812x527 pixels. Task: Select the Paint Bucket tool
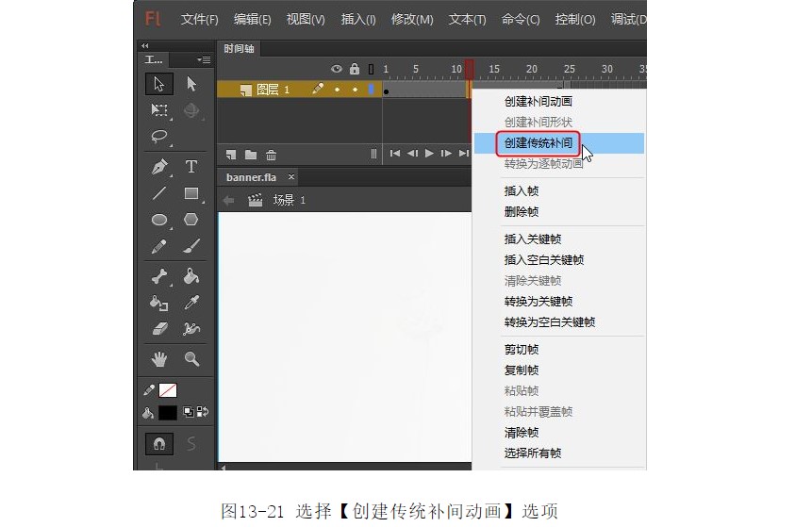point(191,276)
